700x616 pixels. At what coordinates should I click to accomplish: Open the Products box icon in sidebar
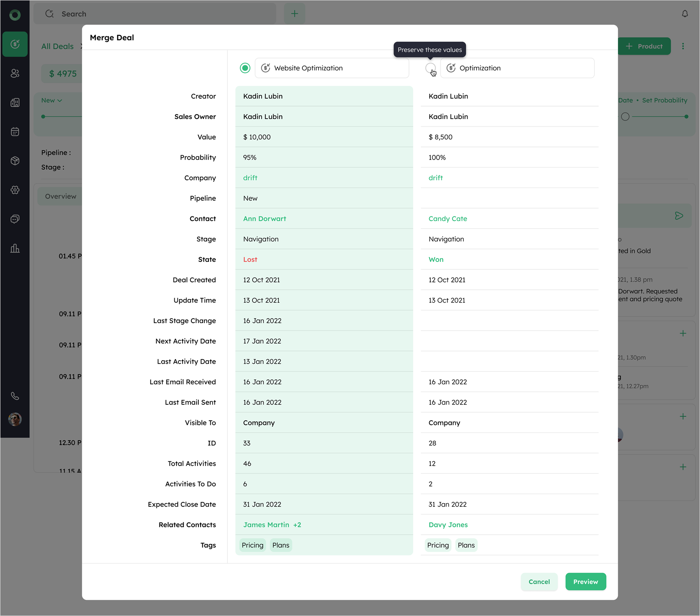pos(15,161)
